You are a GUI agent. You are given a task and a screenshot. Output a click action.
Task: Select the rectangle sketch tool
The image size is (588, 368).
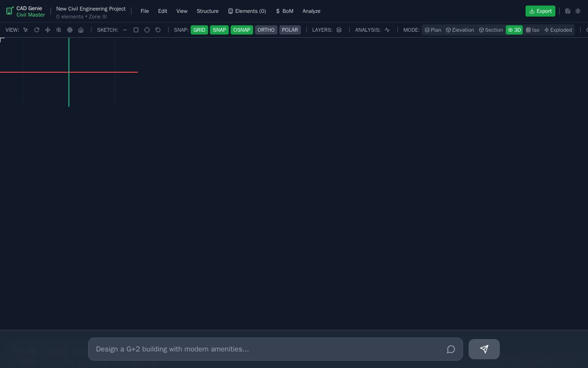point(136,30)
